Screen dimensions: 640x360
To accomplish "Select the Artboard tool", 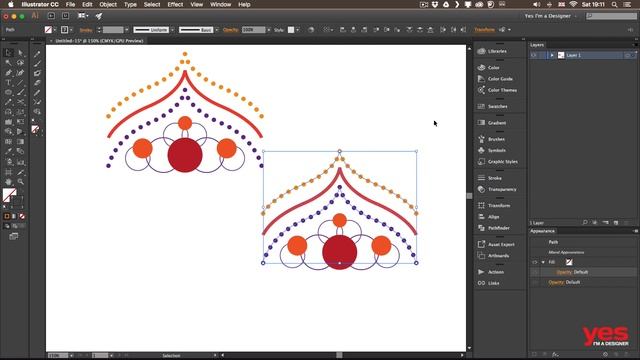I will [8, 172].
